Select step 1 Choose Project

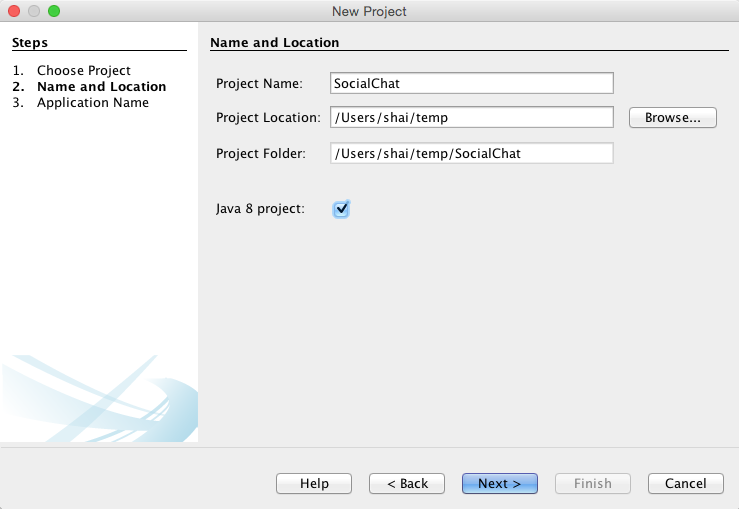(83, 71)
